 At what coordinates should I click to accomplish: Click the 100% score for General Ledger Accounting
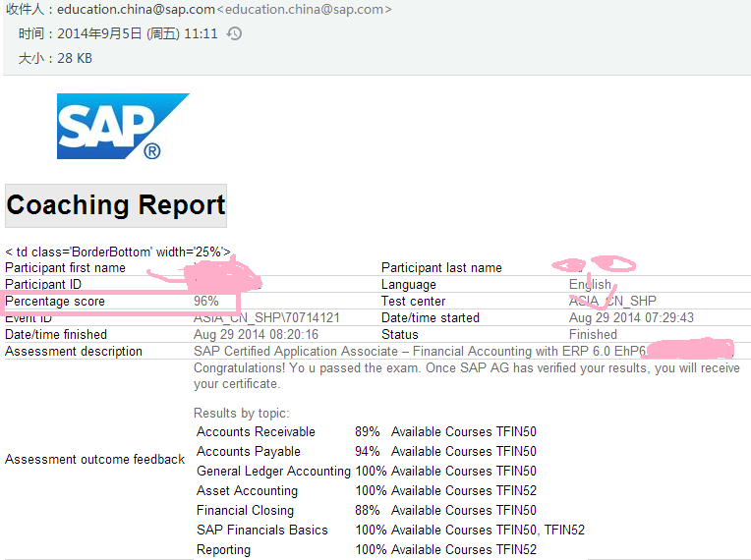point(371,471)
